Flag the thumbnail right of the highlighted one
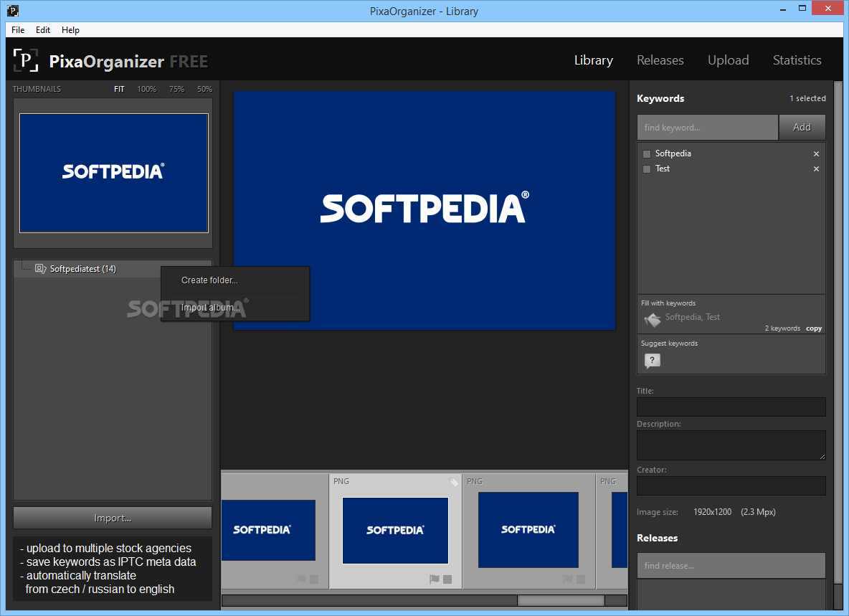 coord(567,579)
